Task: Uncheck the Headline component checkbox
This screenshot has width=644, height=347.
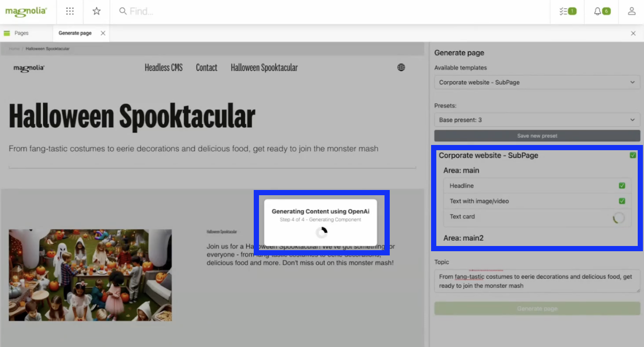Action: [x=622, y=186]
